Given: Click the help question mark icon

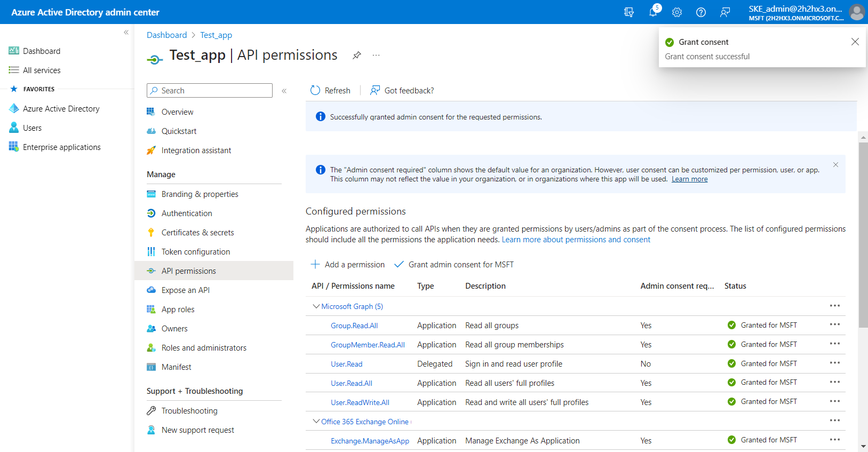Looking at the screenshot, I should 701,12.
